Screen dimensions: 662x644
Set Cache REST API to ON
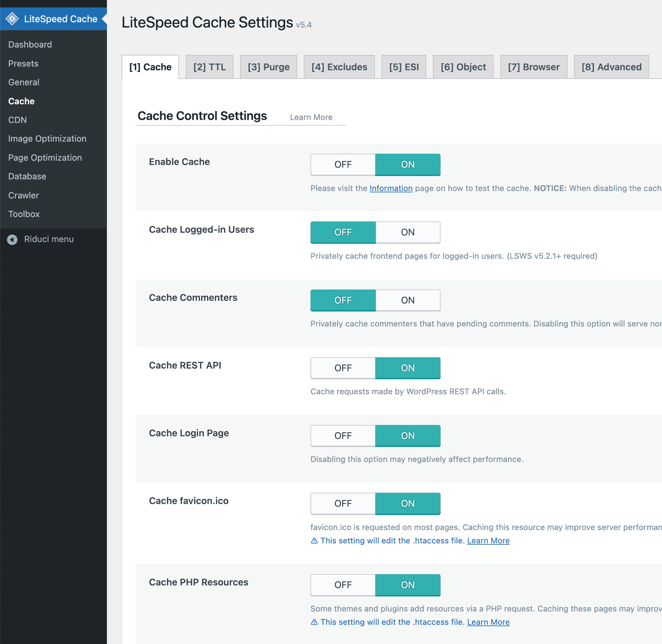click(x=408, y=368)
